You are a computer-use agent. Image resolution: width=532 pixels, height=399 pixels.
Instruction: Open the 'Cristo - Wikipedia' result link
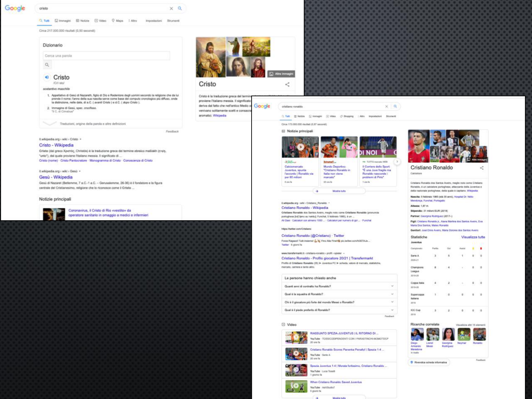coord(56,145)
